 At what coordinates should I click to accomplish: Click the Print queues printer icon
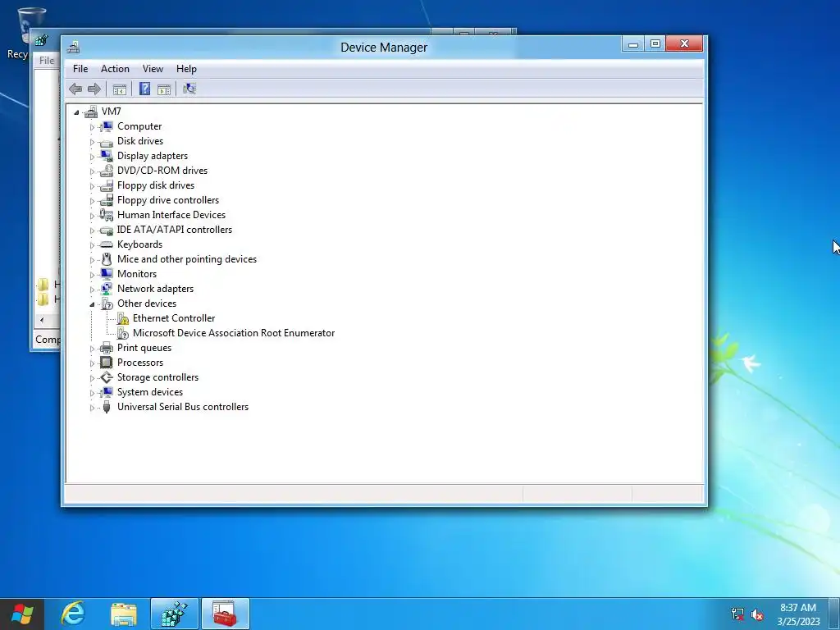(107, 348)
